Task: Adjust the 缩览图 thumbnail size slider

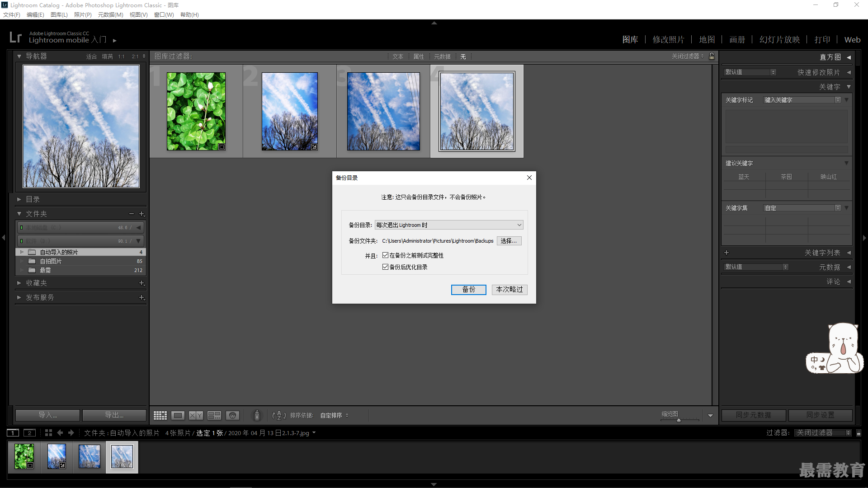Action: (x=679, y=420)
